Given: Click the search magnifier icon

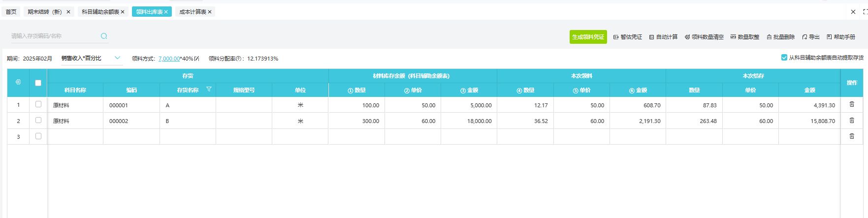Looking at the screenshot, I should [x=104, y=36].
